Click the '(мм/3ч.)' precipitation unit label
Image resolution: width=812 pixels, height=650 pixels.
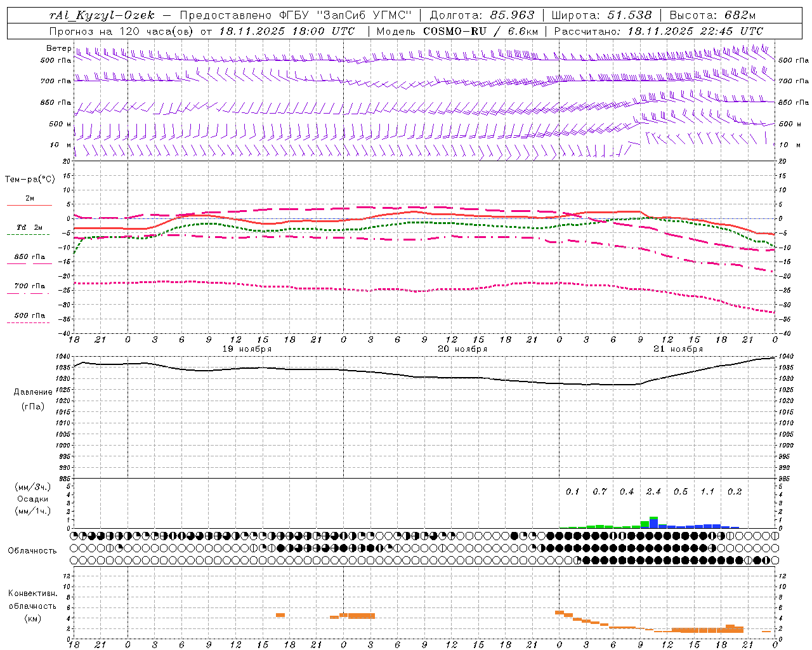coord(32,487)
